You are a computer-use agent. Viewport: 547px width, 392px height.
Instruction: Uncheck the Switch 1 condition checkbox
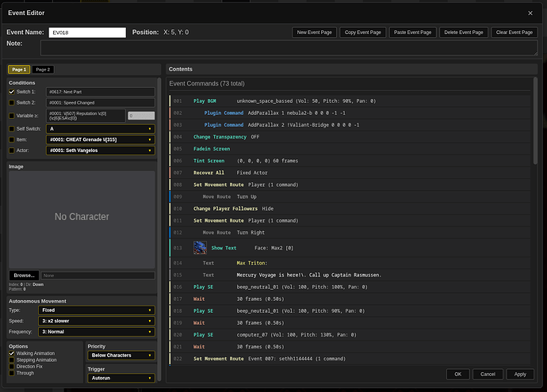coord(12,92)
